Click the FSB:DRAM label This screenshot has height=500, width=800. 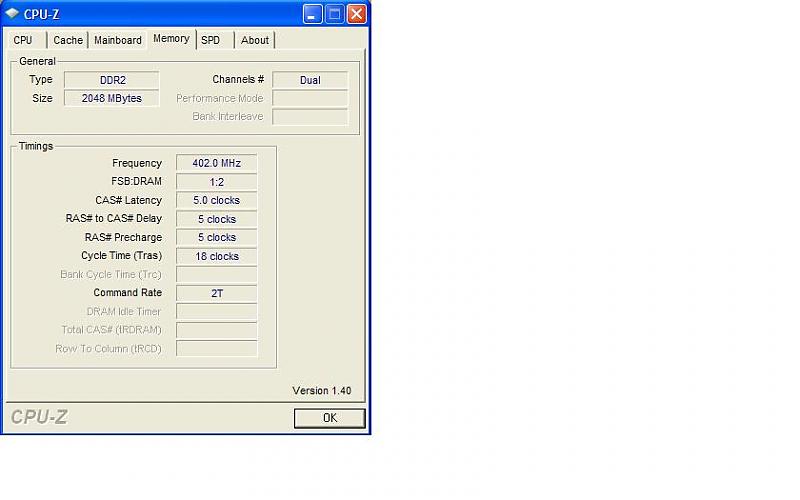pyautogui.click(x=136, y=181)
